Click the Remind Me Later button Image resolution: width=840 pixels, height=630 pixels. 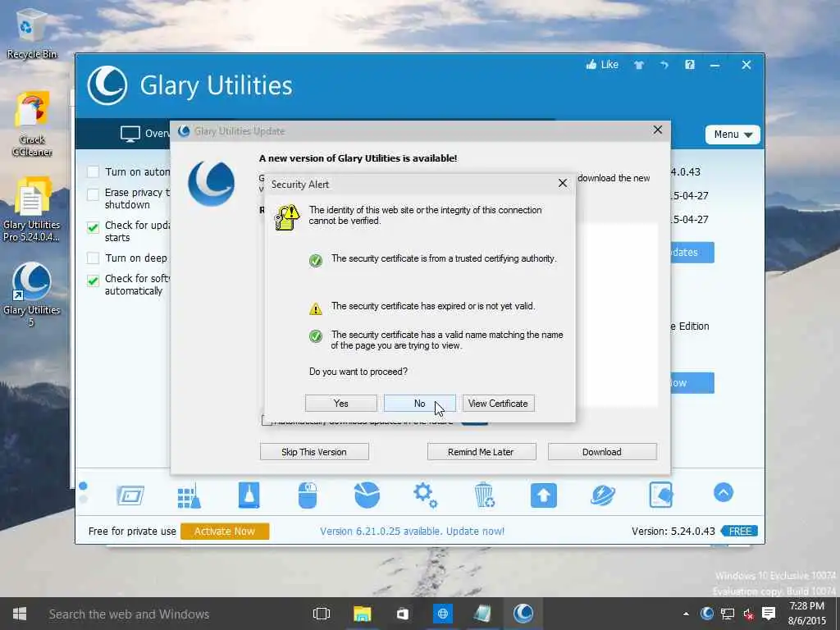[x=481, y=452]
